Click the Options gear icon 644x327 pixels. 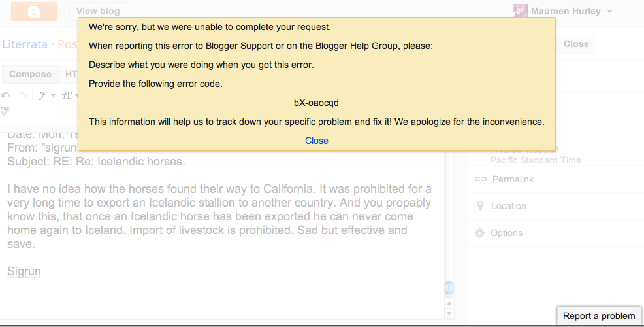point(479,233)
